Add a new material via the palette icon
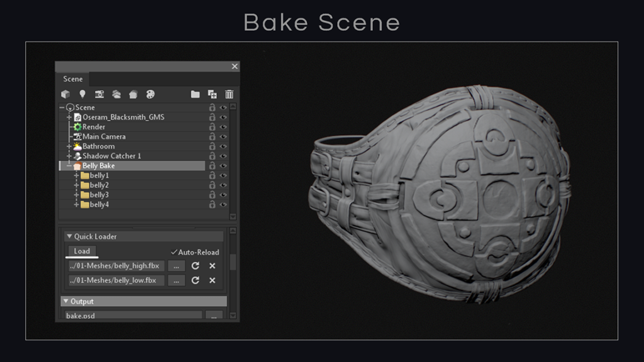This screenshot has width=644, height=362. click(150, 94)
